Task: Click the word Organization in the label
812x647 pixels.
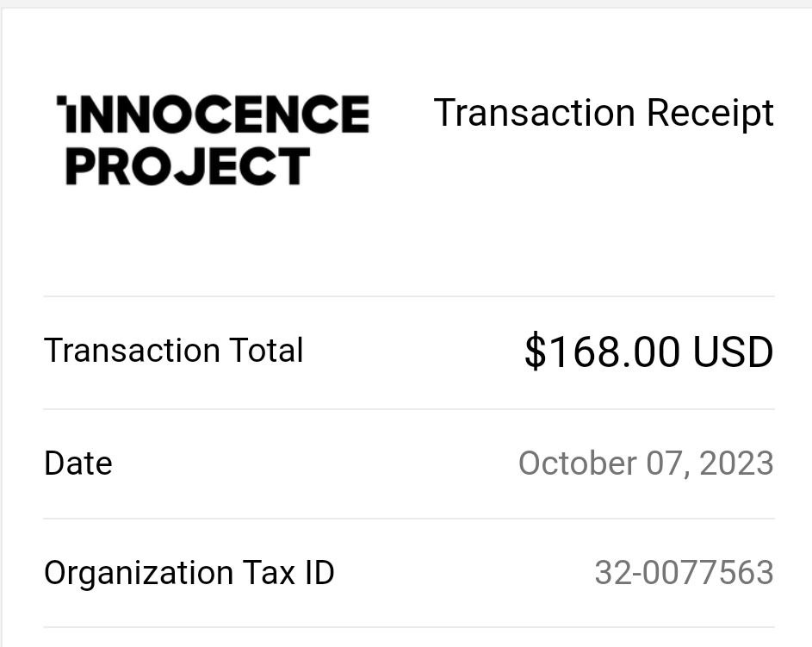Action: click(139, 573)
